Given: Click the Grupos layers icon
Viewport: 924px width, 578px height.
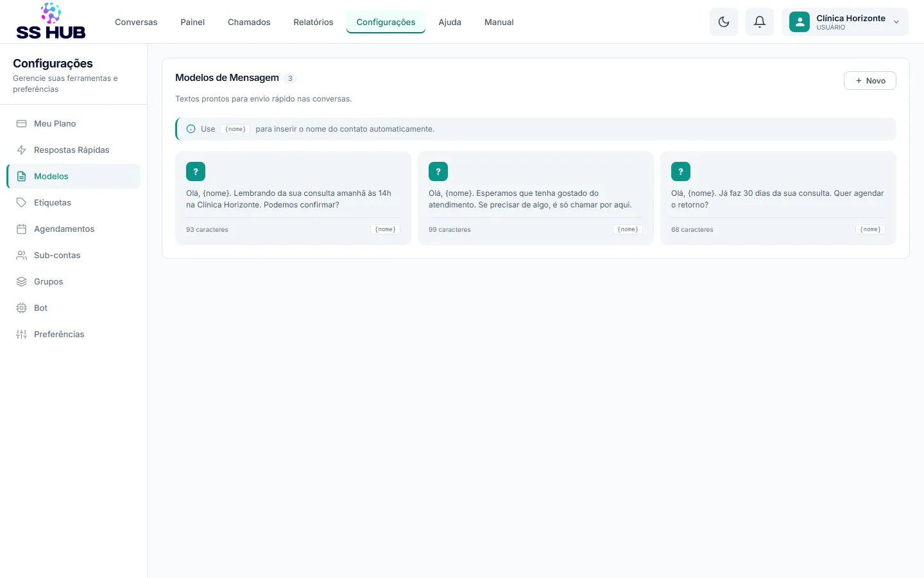Looking at the screenshot, I should [21, 281].
